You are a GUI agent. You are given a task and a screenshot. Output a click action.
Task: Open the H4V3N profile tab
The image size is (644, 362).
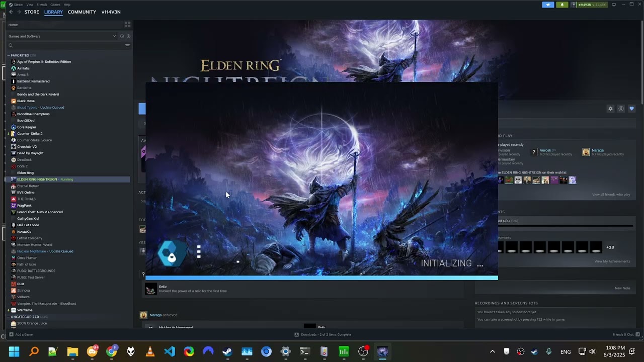[111, 12]
